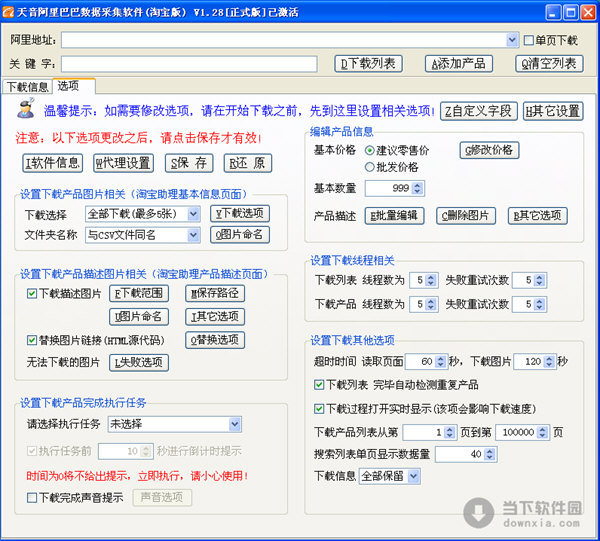Click the M保存路径 button

click(215, 293)
